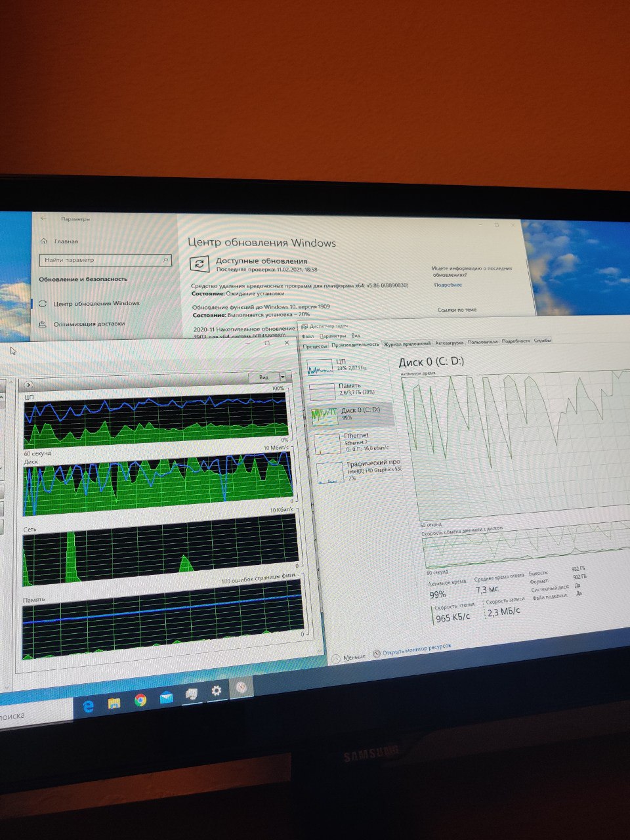The height and width of the screenshot is (840, 630).
Task: Focus the Найти параметр search field
Action: click(x=105, y=261)
